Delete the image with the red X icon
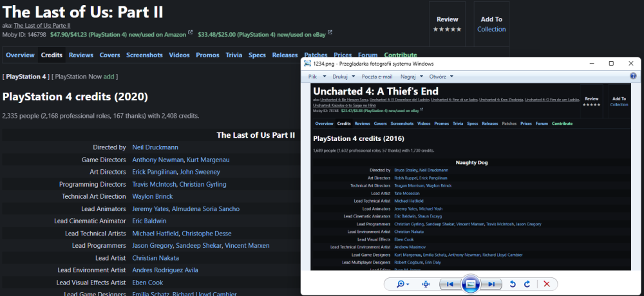The width and height of the screenshot is (644, 296). (547, 284)
